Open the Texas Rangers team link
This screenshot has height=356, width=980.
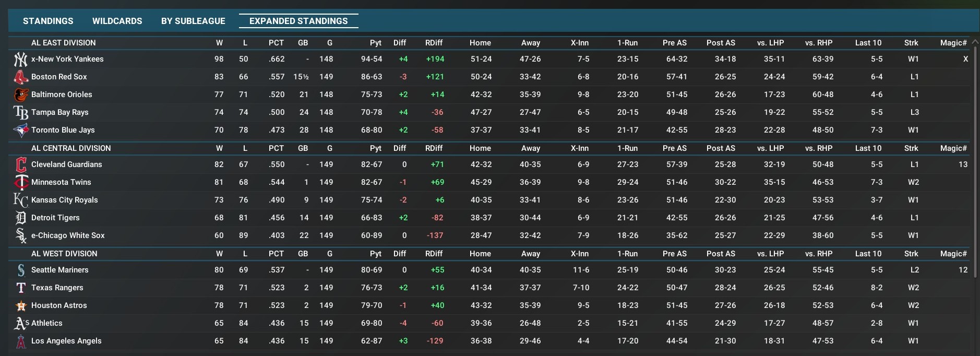pyautogui.click(x=57, y=288)
